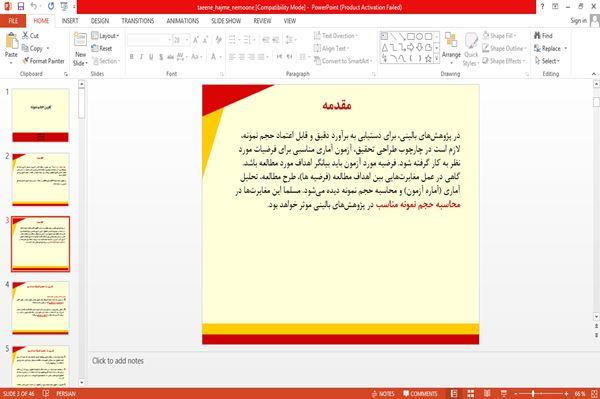Click the Undo arrow in the quick access toolbar
600x399 pixels.
point(34,6)
